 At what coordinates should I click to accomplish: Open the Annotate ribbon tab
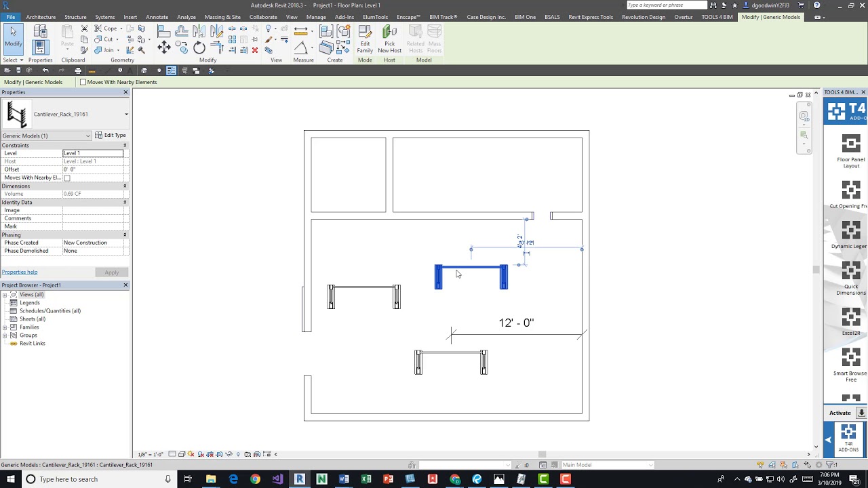[157, 17]
